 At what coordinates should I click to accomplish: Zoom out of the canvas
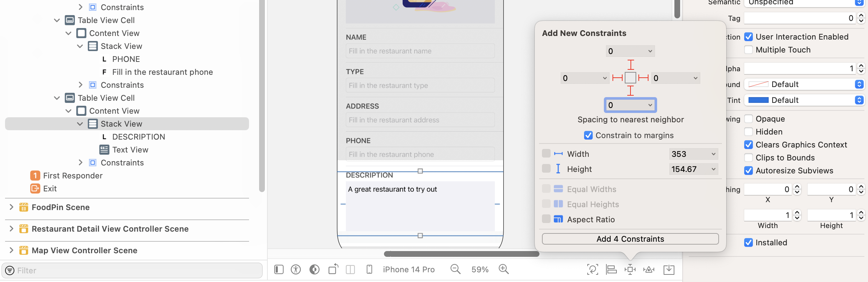coord(455,269)
